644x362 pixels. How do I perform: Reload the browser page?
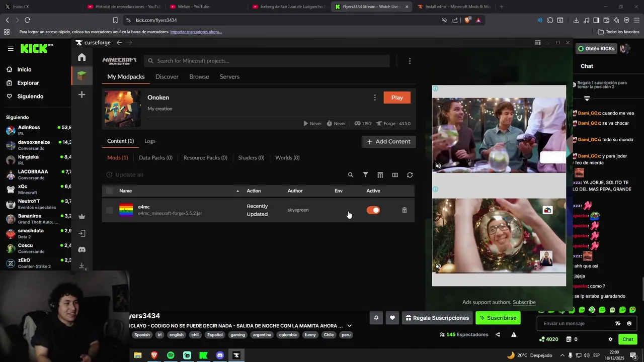click(27, 20)
